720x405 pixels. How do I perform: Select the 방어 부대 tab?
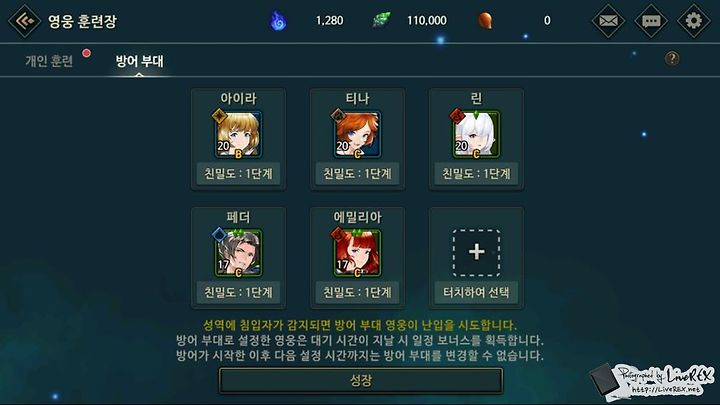tap(139, 61)
